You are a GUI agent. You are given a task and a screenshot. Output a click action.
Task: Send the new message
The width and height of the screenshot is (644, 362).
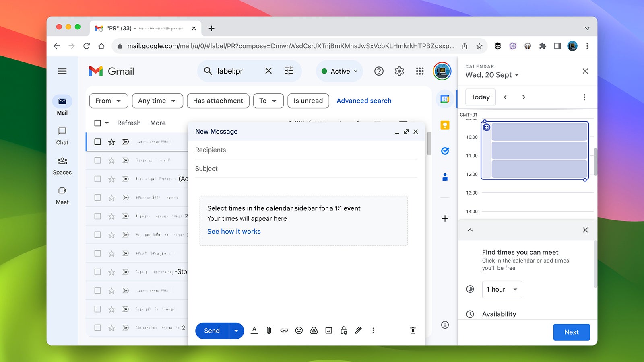pos(211,330)
